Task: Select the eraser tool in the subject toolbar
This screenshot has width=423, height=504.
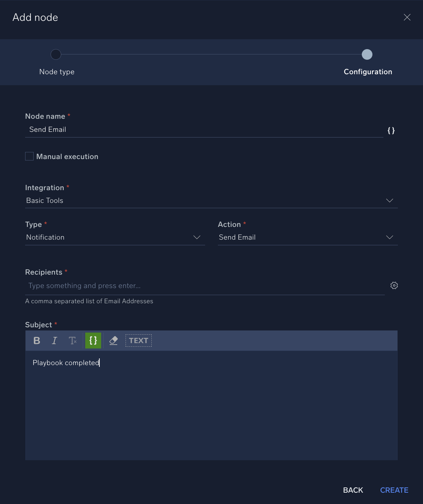Action: coord(113,340)
